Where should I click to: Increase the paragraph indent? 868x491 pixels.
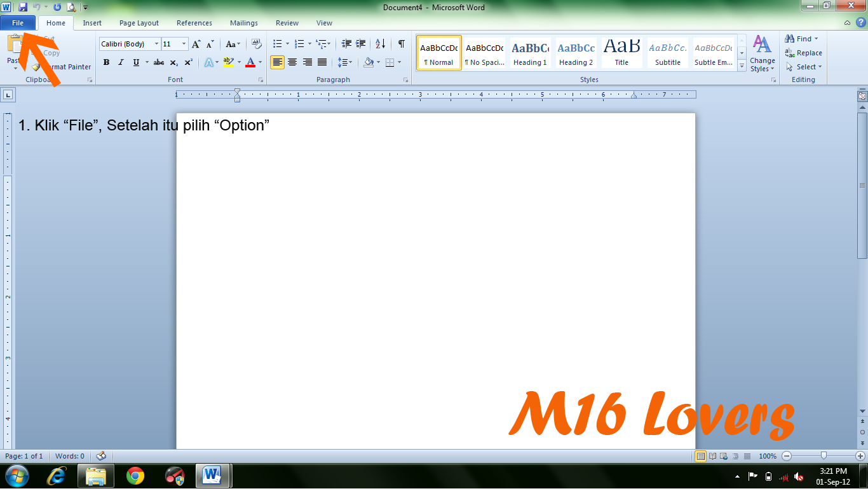(361, 44)
